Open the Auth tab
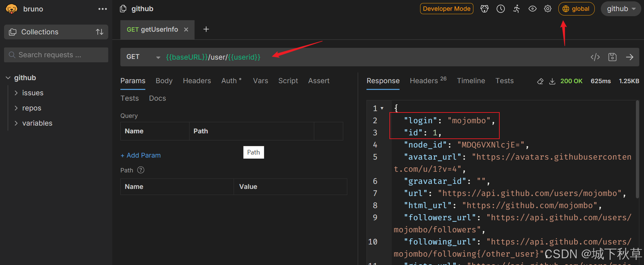 pos(231,81)
